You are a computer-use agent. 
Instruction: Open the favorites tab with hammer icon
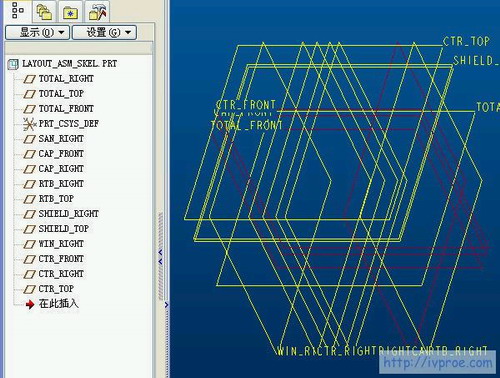tap(97, 11)
